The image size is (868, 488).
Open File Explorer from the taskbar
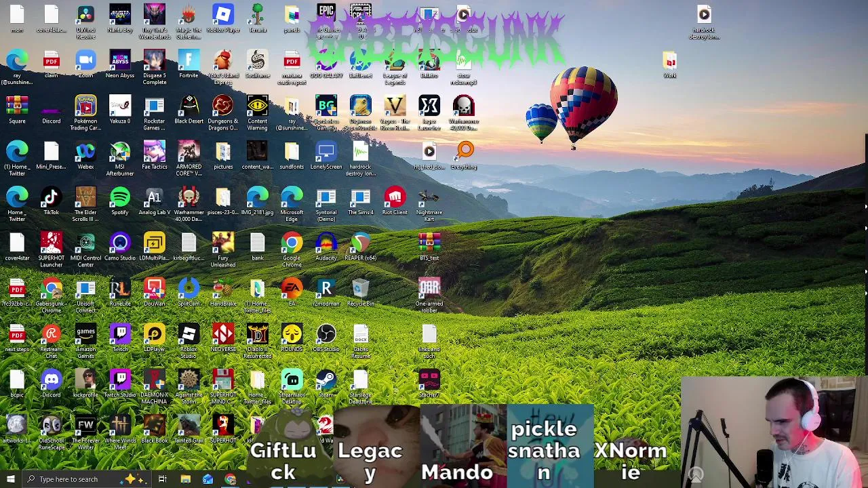point(185,479)
